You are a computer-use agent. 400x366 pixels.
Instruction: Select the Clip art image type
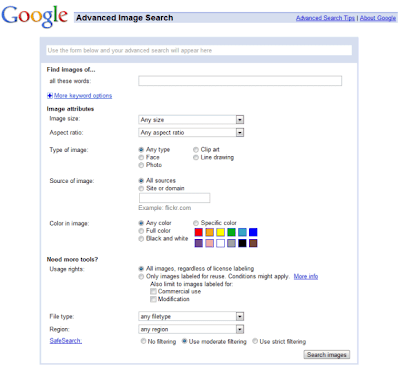tap(196, 150)
